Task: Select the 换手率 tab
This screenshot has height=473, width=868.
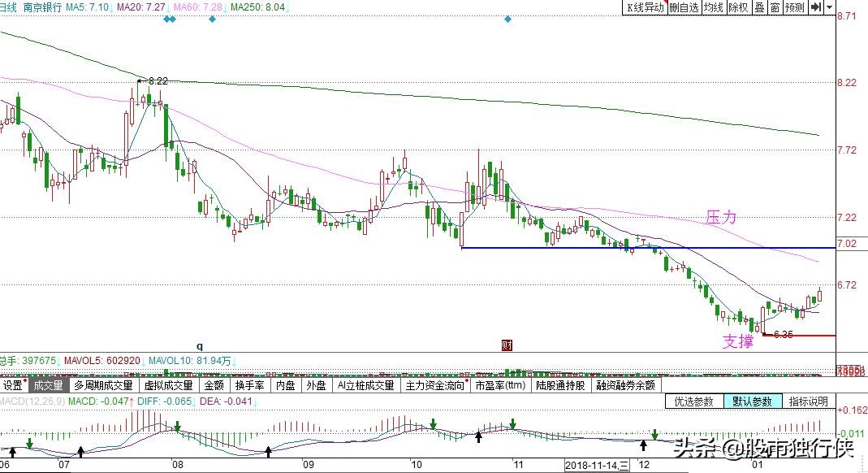Action: coord(249,385)
